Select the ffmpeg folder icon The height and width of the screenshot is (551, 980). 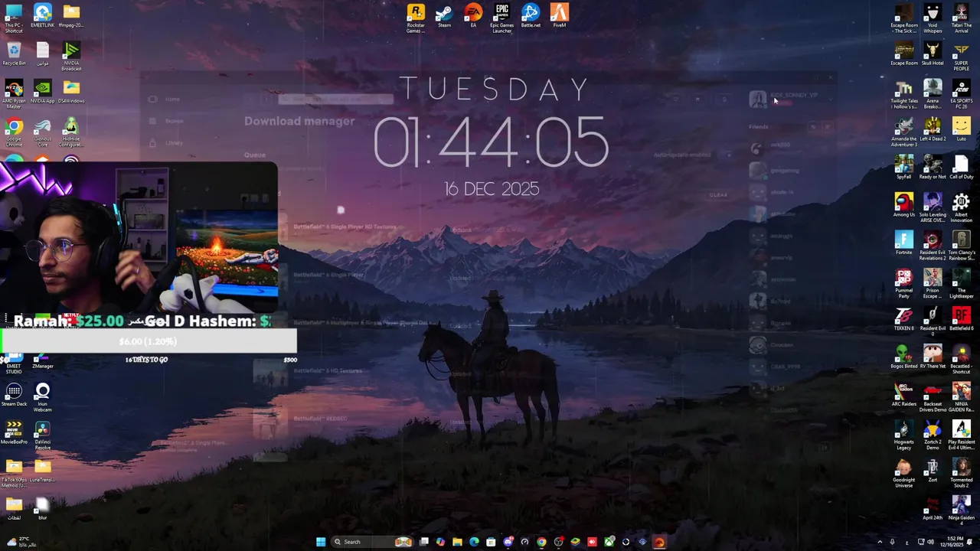coord(71,17)
